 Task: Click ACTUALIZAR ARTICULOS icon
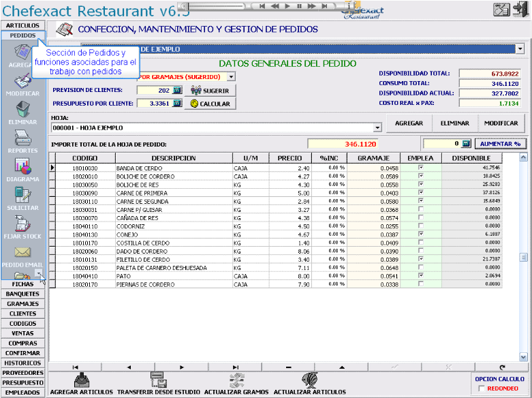[309, 380]
